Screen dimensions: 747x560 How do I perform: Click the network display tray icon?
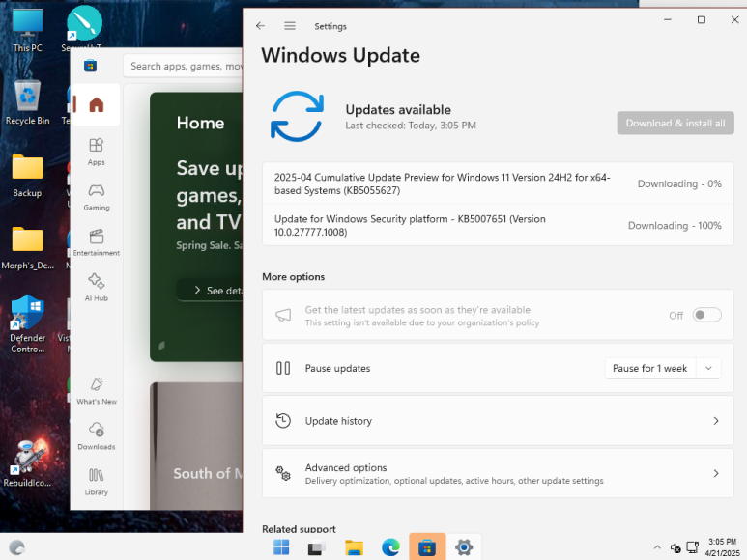pos(692,547)
